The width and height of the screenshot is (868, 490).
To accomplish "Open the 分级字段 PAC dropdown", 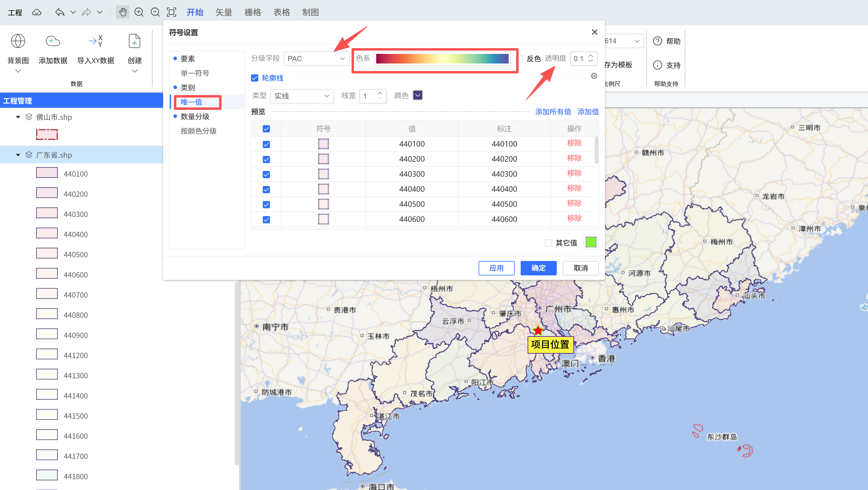I will click(316, 59).
